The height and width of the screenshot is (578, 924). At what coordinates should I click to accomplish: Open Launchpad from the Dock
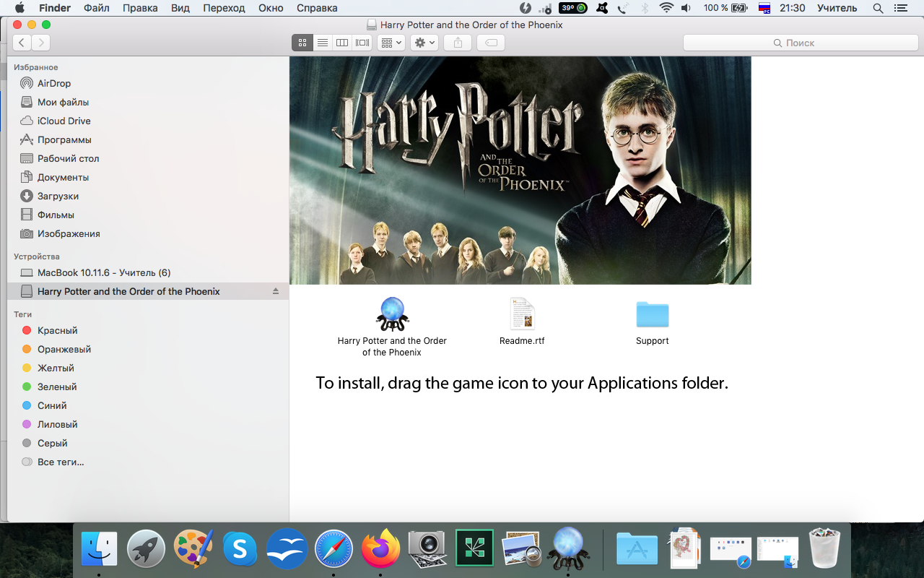(x=147, y=548)
